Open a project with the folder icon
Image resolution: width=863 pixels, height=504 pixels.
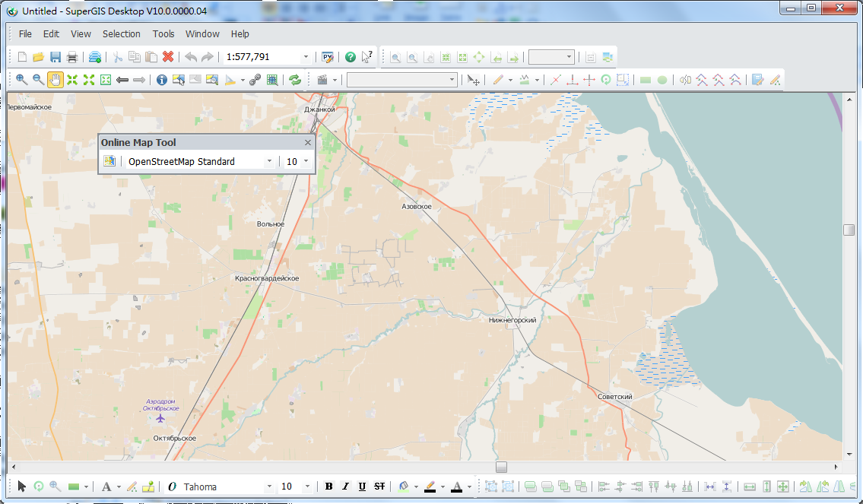(39, 57)
